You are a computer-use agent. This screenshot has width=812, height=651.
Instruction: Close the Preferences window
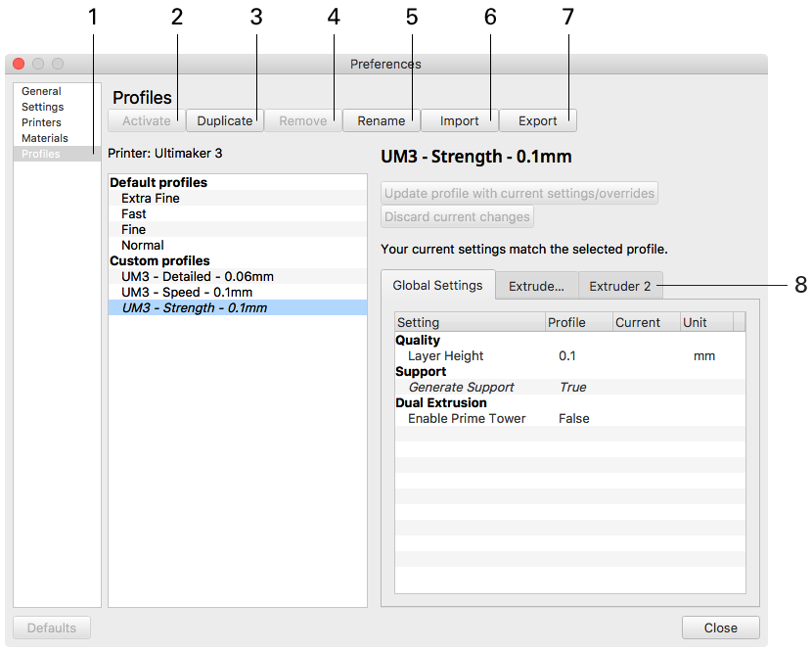tap(721, 628)
